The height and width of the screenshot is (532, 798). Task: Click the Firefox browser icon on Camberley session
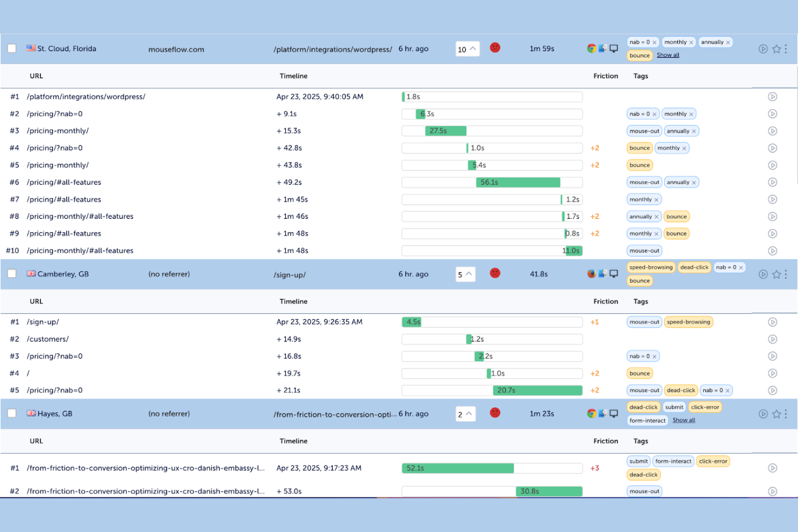pyautogui.click(x=591, y=273)
